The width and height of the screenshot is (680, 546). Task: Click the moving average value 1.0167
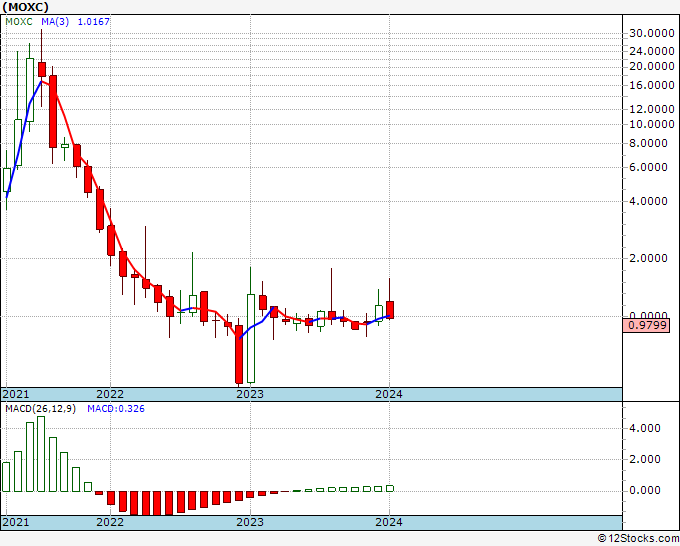[94, 22]
